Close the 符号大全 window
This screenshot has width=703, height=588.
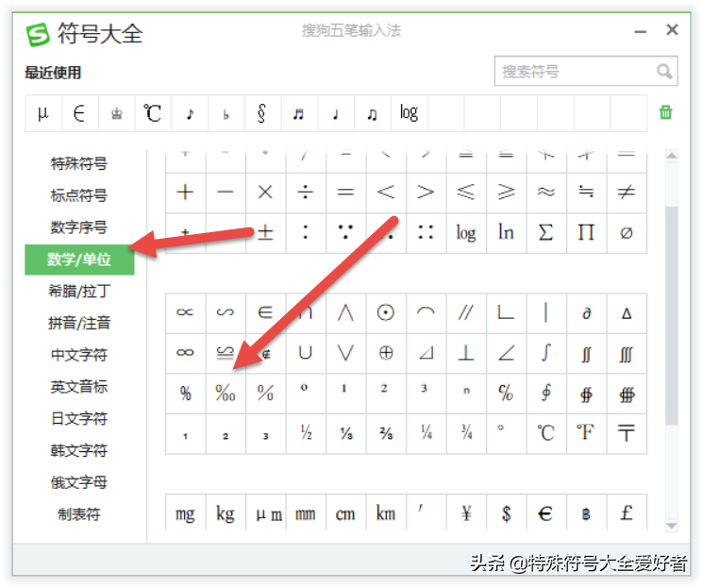tap(672, 29)
